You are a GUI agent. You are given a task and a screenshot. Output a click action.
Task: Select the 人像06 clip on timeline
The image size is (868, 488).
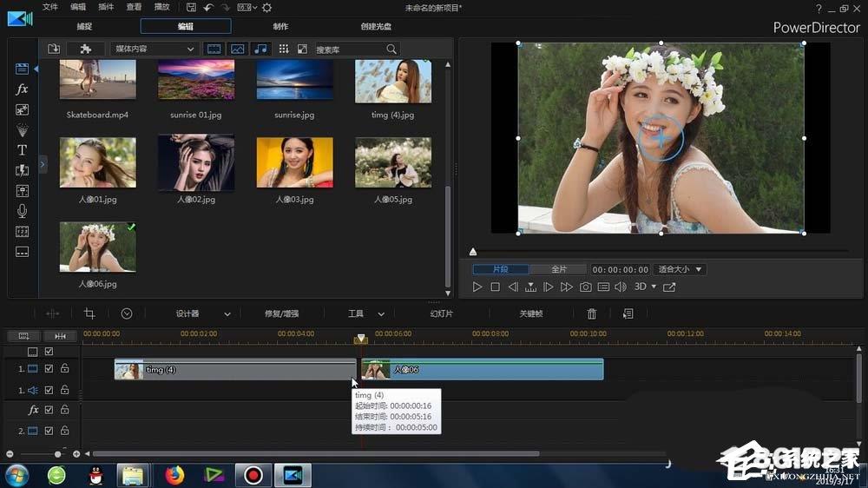coord(482,369)
